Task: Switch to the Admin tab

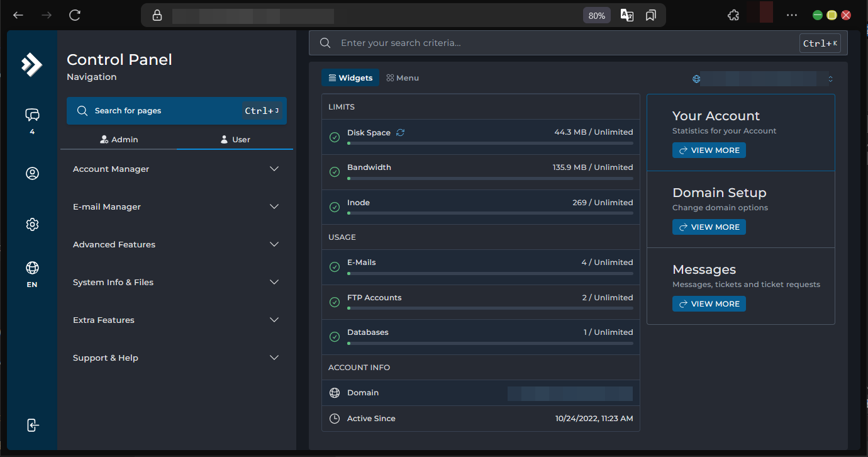Action: point(119,140)
